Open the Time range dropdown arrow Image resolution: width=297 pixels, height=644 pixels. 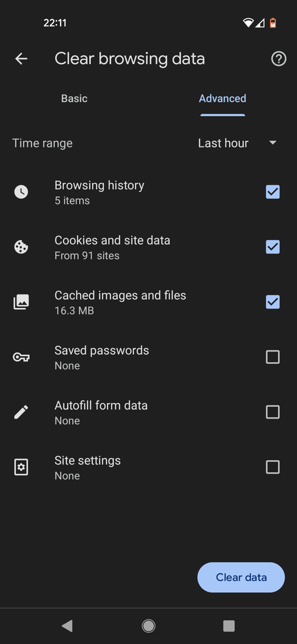point(273,143)
